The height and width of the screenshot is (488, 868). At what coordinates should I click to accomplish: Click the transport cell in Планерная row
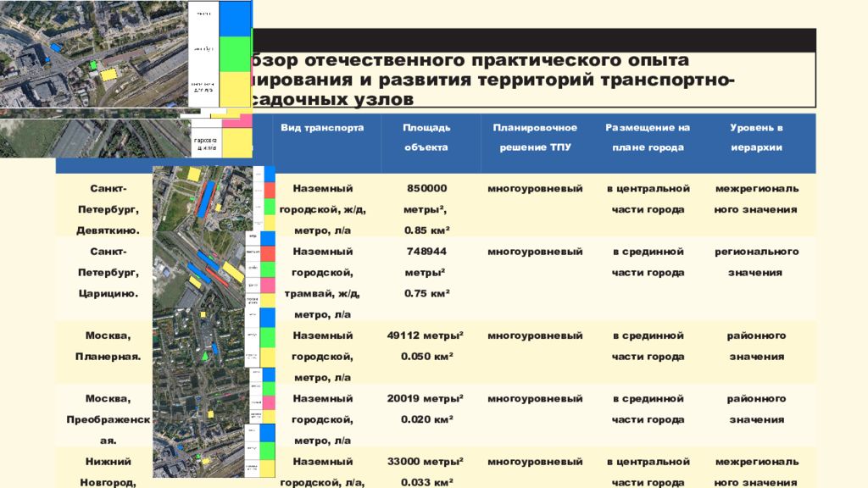[x=322, y=357]
